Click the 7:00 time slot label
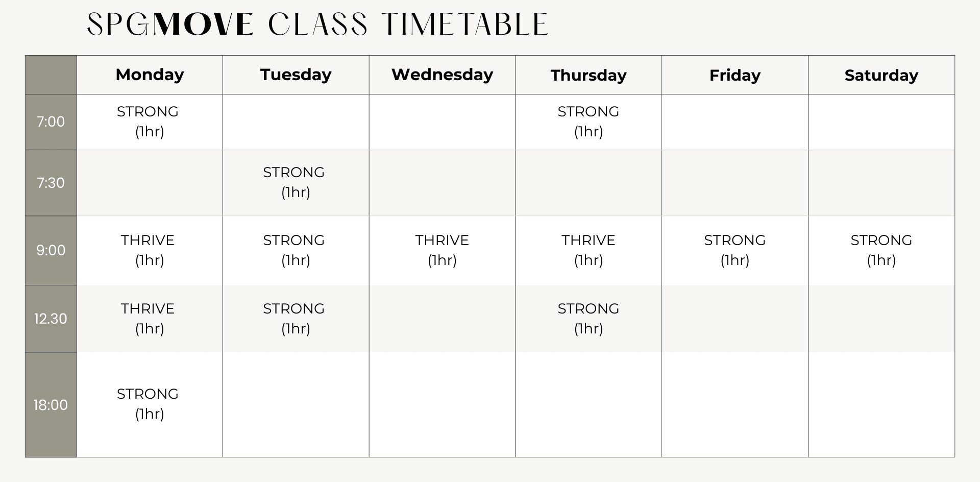The width and height of the screenshot is (980, 482). pyautogui.click(x=51, y=122)
